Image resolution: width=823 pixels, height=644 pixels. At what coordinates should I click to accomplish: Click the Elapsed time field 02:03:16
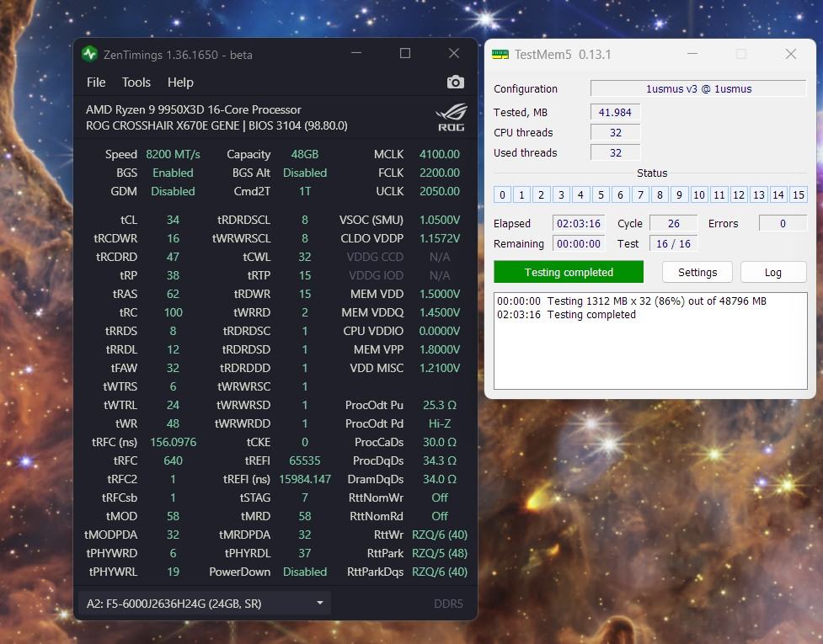(579, 223)
